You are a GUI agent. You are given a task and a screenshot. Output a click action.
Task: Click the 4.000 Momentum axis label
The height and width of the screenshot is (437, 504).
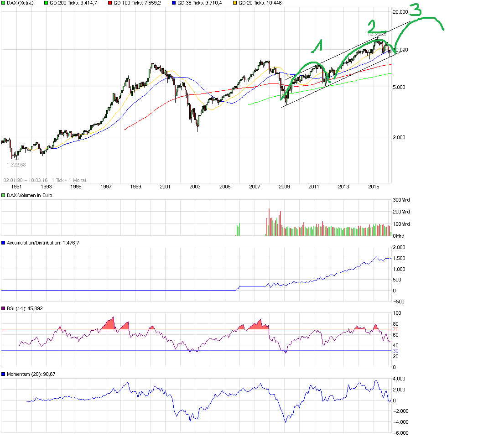coord(399,379)
